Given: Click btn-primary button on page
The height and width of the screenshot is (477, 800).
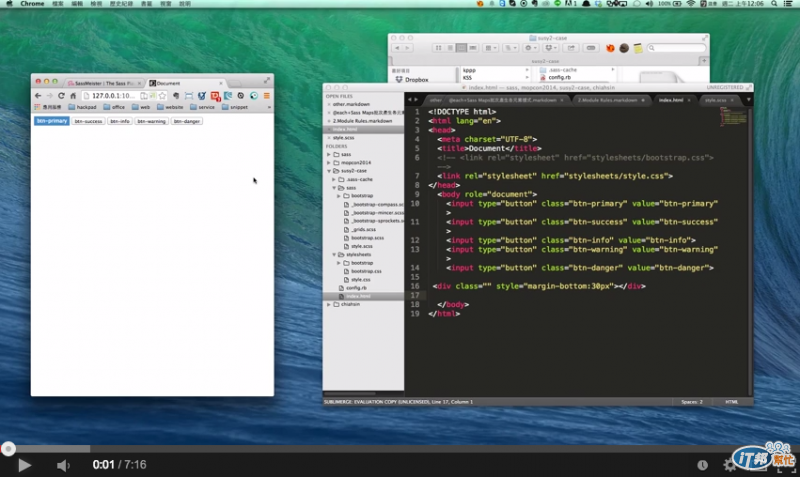Looking at the screenshot, I should pyautogui.click(x=52, y=121).
